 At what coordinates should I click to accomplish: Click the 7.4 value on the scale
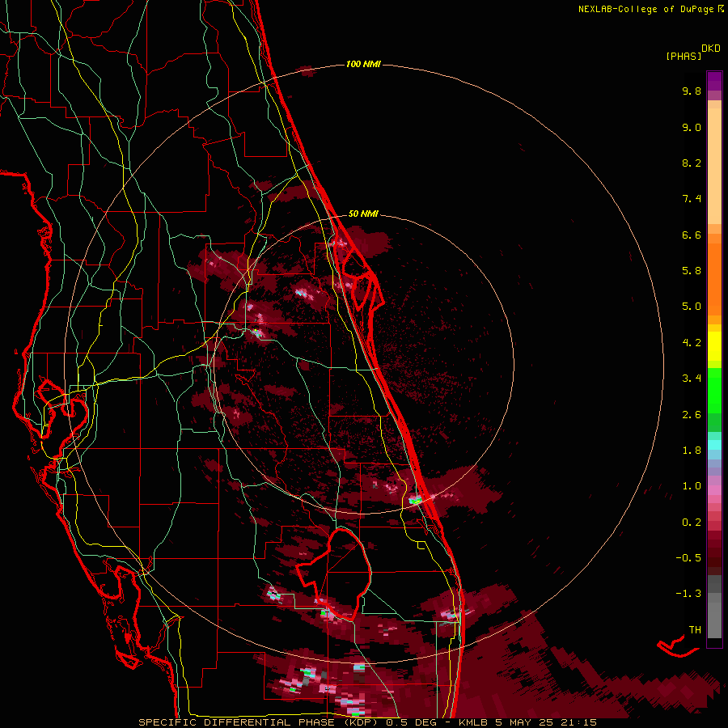pos(692,199)
